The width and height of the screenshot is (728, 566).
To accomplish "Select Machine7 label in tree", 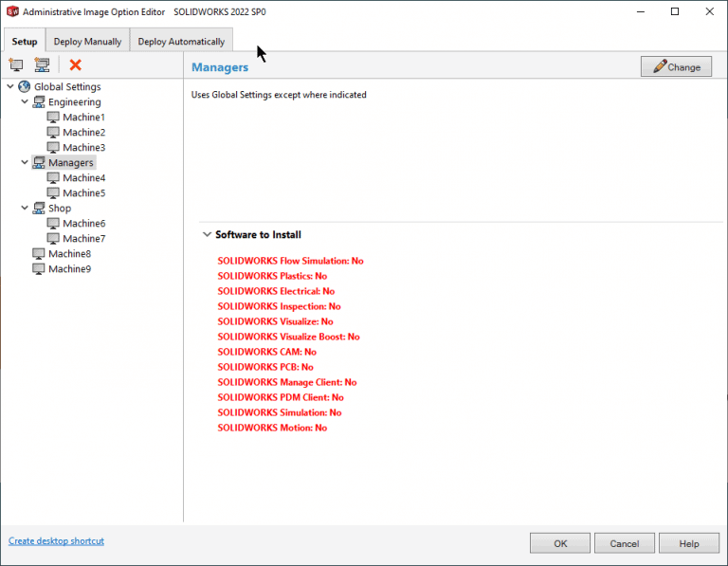I will [x=84, y=239].
